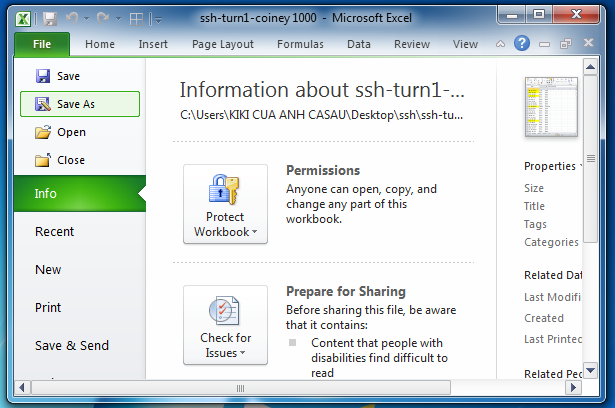Click Open in the Backstage menu
The width and height of the screenshot is (615, 408).
[x=80, y=132]
